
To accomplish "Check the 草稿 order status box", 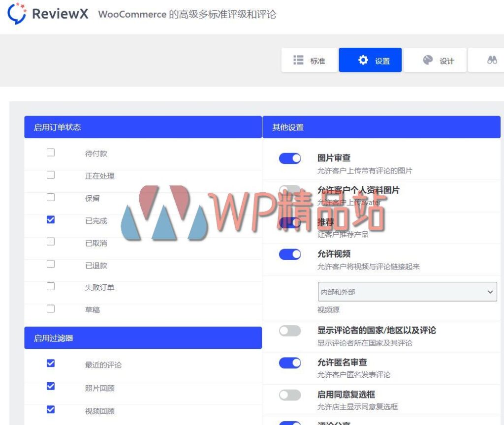I will [50, 309].
